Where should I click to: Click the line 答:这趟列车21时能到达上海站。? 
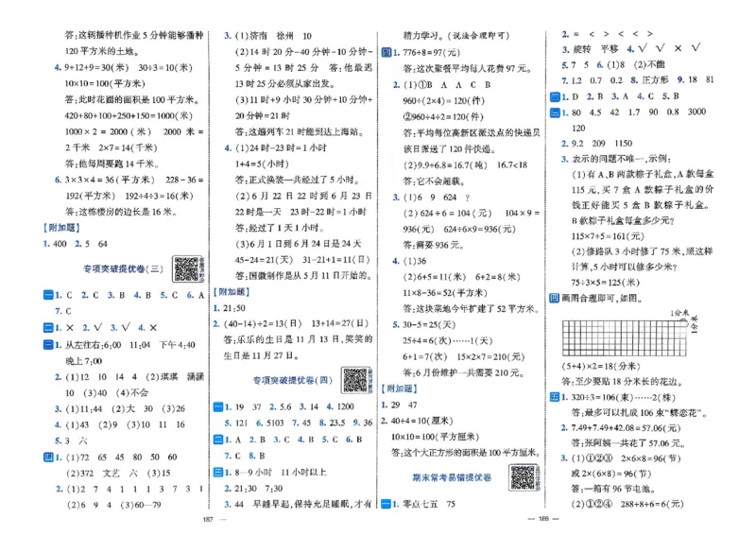pyautogui.click(x=299, y=131)
